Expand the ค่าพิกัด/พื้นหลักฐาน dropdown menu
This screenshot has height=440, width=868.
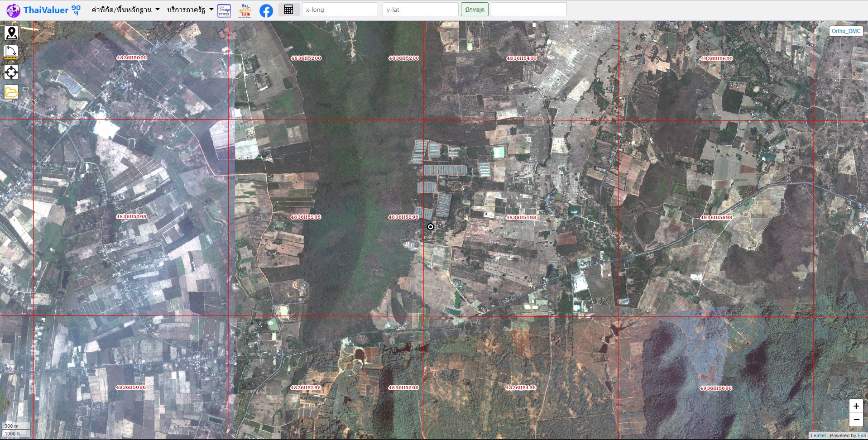pyautogui.click(x=125, y=10)
